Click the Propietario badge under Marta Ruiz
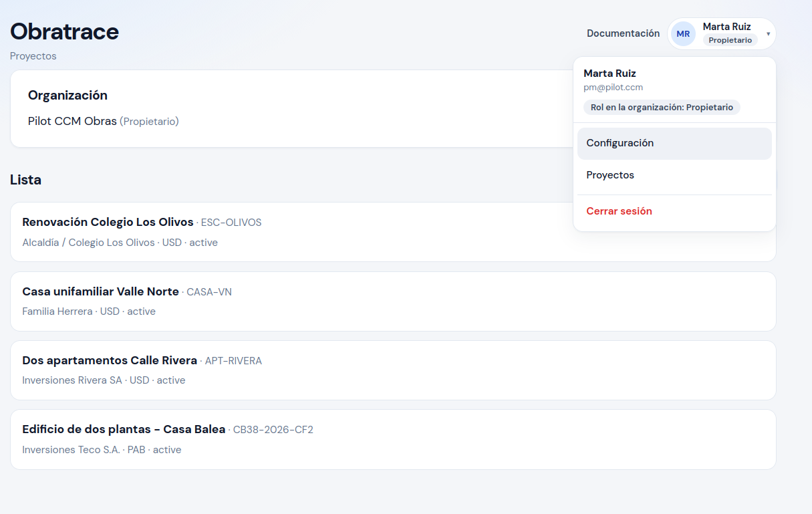 pos(730,40)
